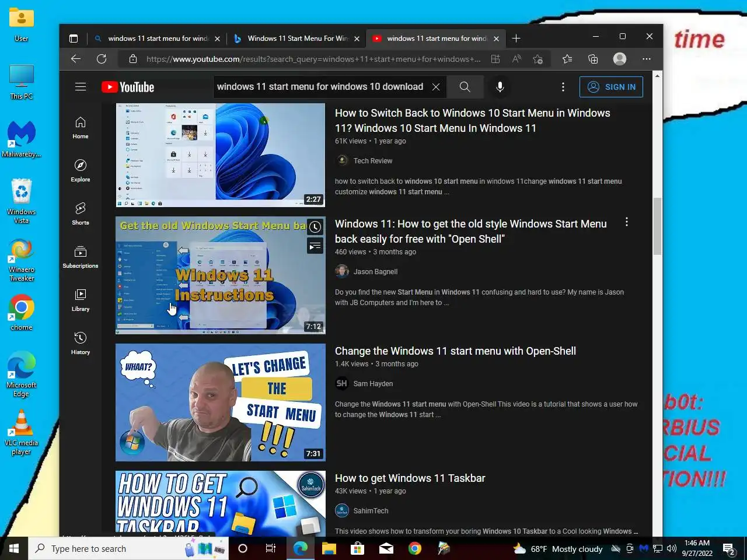The image size is (747, 560).
Task: Open the YouTube hamburger guide menu
Action: click(81, 87)
